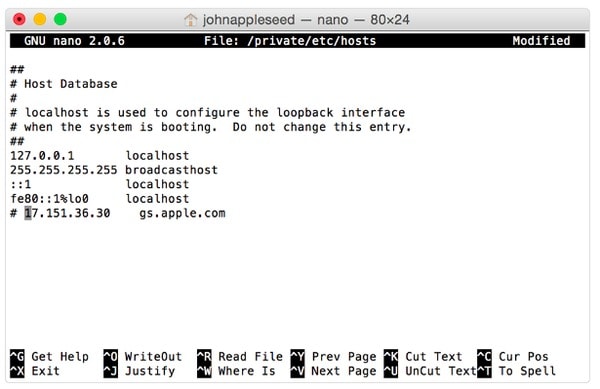The image size is (600, 389).
Task: Click the '^J Justify' shortcut label
Action: (139, 371)
